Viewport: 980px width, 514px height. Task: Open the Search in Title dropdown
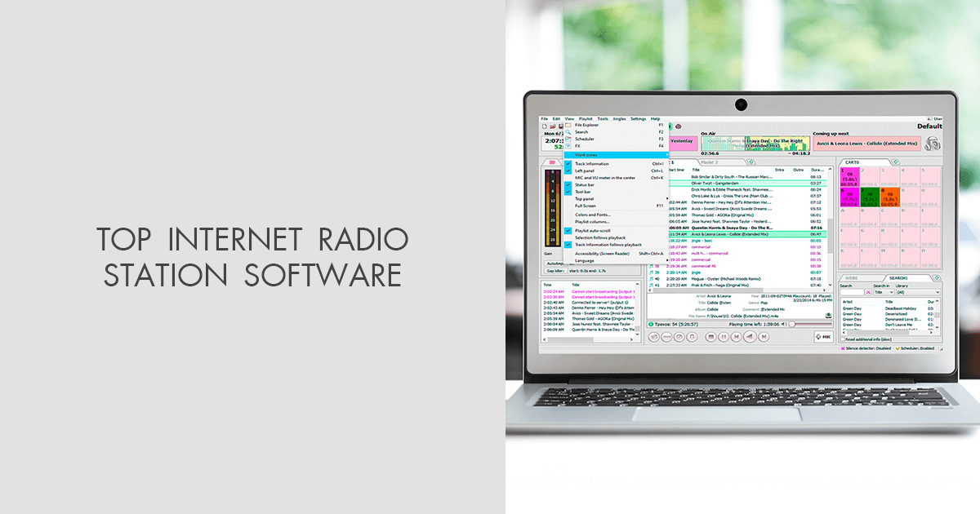pyautogui.click(x=884, y=292)
